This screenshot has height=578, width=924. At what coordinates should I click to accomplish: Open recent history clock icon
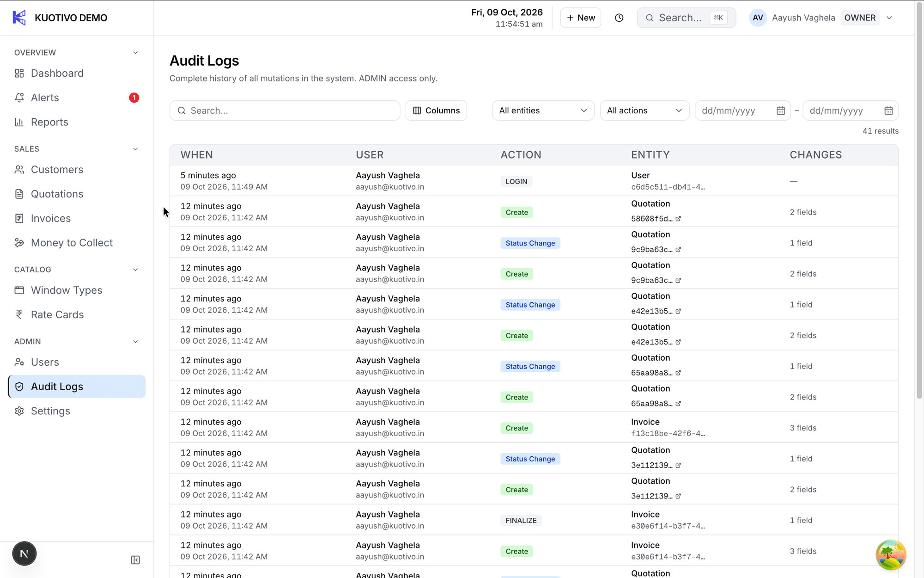pyautogui.click(x=619, y=18)
